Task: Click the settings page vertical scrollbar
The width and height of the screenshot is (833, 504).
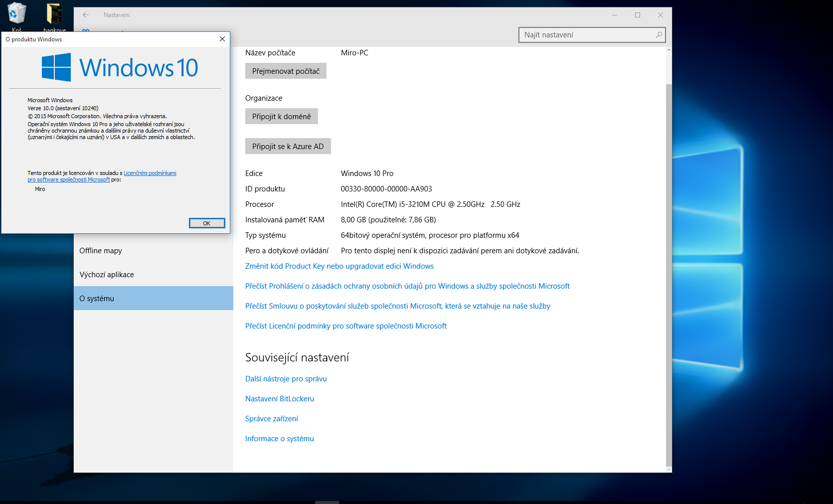Action: (669, 274)
